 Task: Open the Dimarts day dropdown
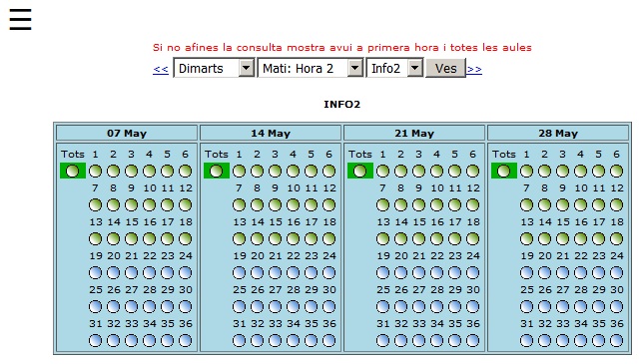214,68
